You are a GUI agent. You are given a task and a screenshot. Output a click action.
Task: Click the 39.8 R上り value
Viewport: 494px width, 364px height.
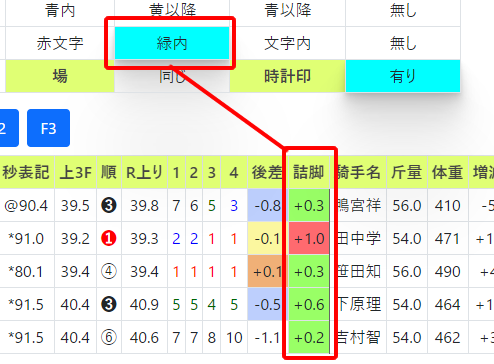point(144,206)
